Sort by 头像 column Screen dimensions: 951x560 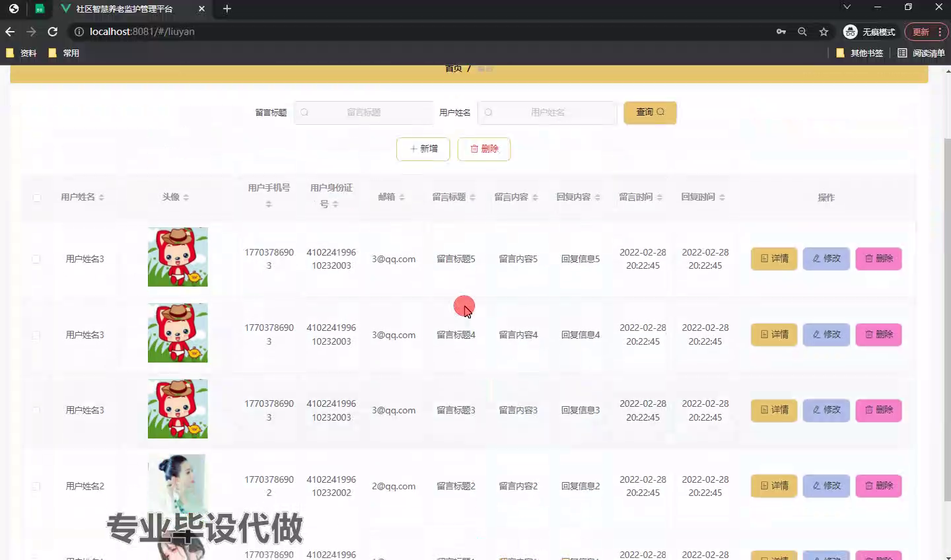186,197
